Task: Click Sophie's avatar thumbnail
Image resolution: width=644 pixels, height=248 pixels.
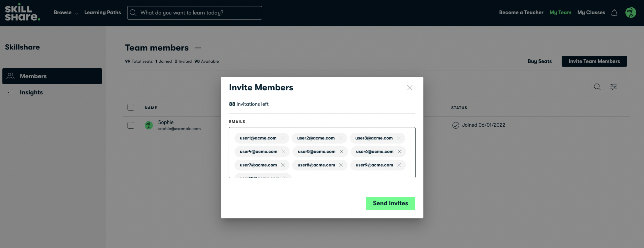Action: coord(149,125)
